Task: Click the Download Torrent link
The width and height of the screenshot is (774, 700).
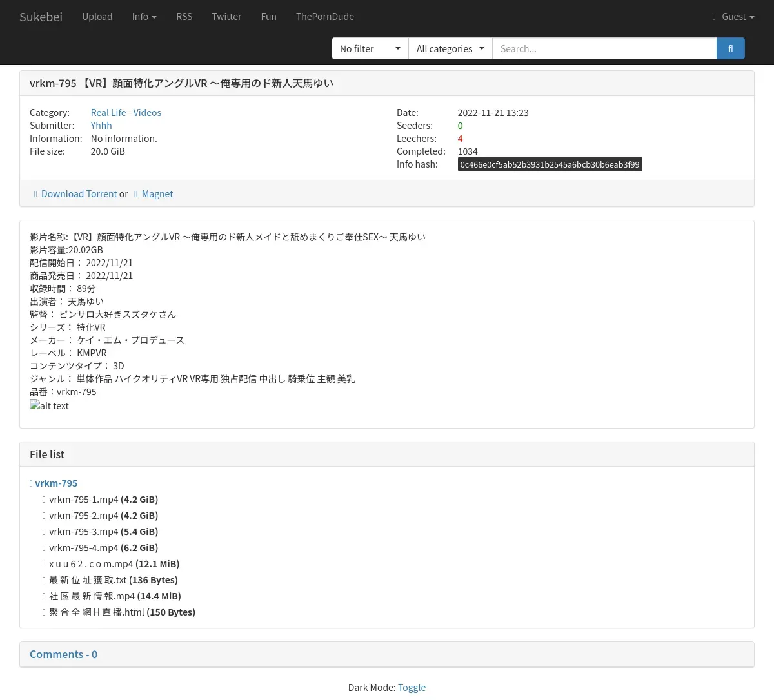Action: [x=79, y=194]
